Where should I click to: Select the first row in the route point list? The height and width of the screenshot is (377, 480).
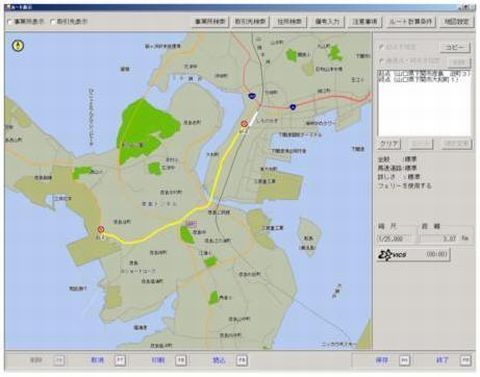tap(424, 74)
